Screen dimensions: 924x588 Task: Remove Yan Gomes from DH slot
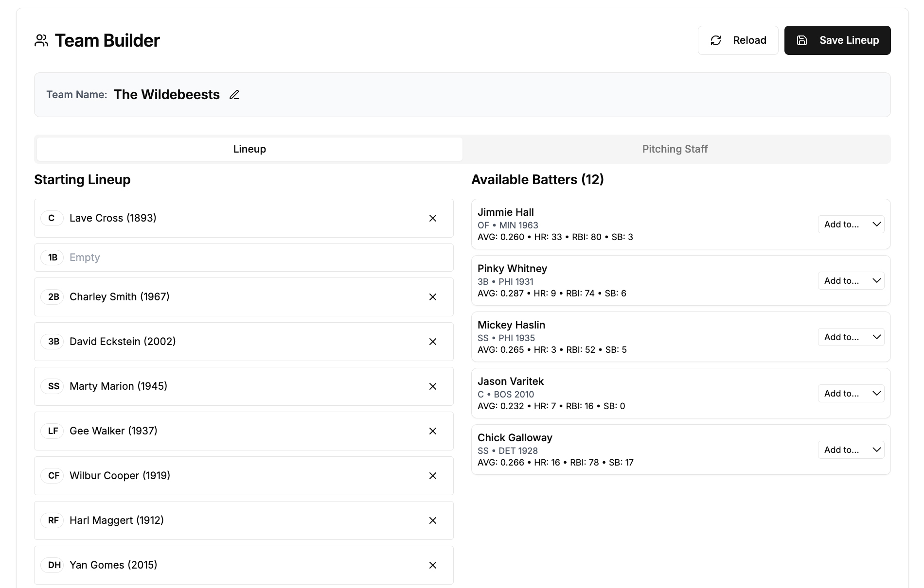click(433, 565)
